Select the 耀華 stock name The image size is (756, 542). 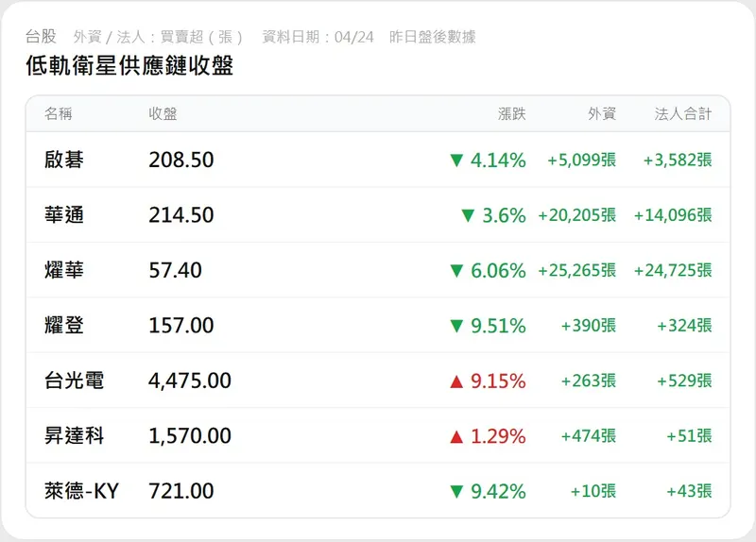64,270
